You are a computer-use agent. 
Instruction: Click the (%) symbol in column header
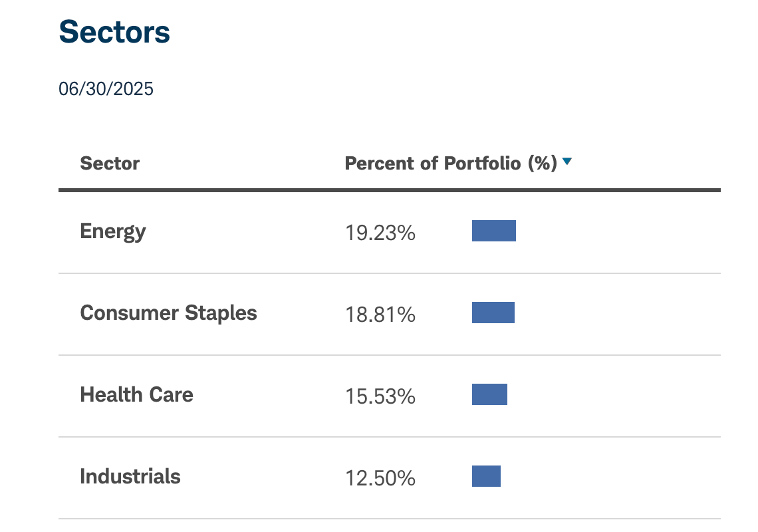[542, 164]
